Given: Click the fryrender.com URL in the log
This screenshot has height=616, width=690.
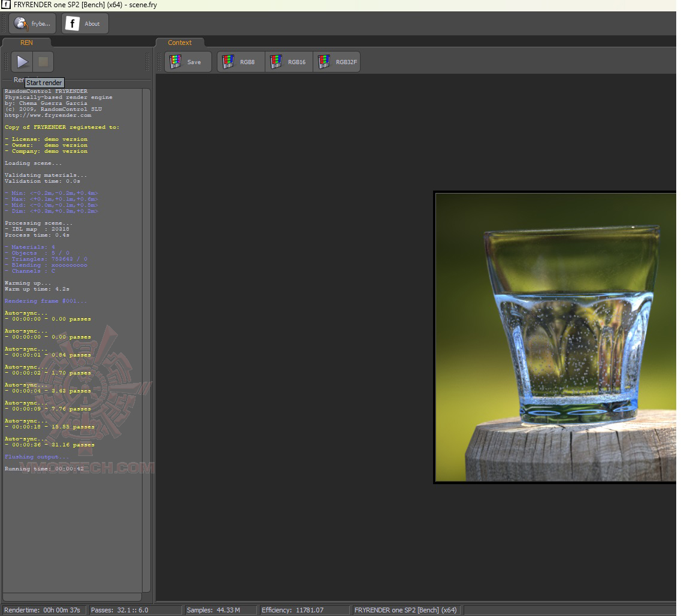Looking at the screenshot, I should point(48,115).
